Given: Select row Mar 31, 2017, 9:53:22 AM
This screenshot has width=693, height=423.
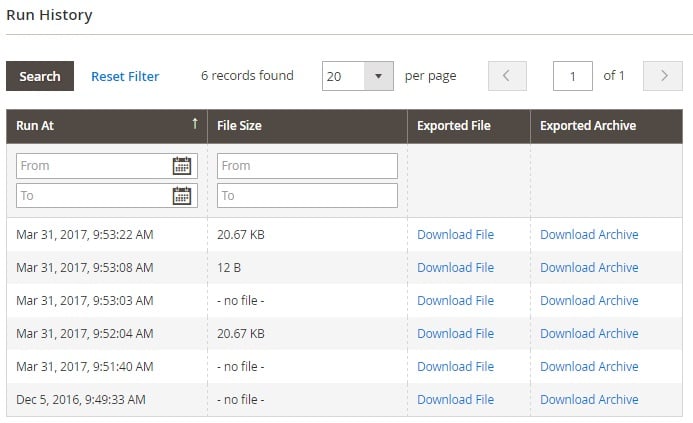Looking at the screenshot, I should (x=344, y=234).
